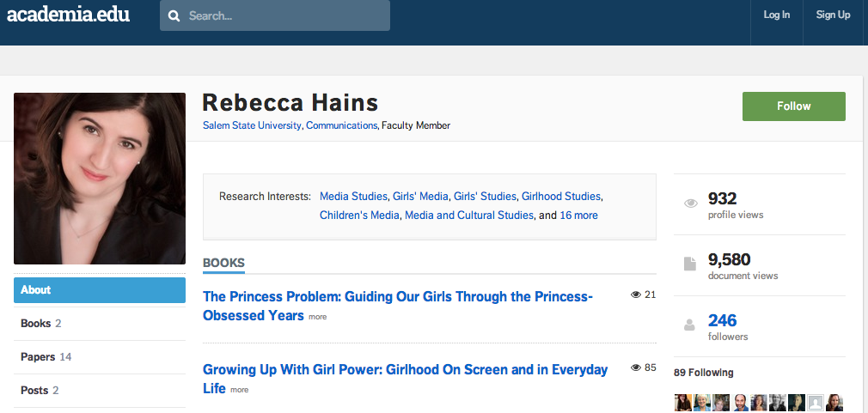Click Rebecca Hains' profile photo
This screenshot has width=868, height=413.
pos(100,179)
